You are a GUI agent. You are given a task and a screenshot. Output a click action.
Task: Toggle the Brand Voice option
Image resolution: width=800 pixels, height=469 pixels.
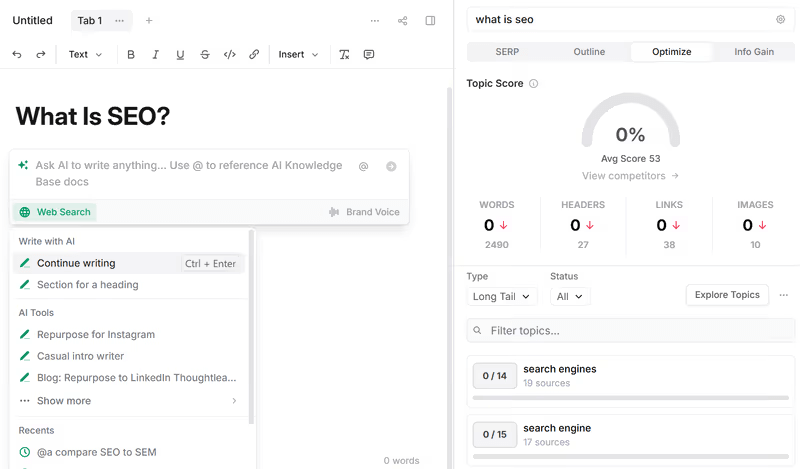(x=364, y=212)
